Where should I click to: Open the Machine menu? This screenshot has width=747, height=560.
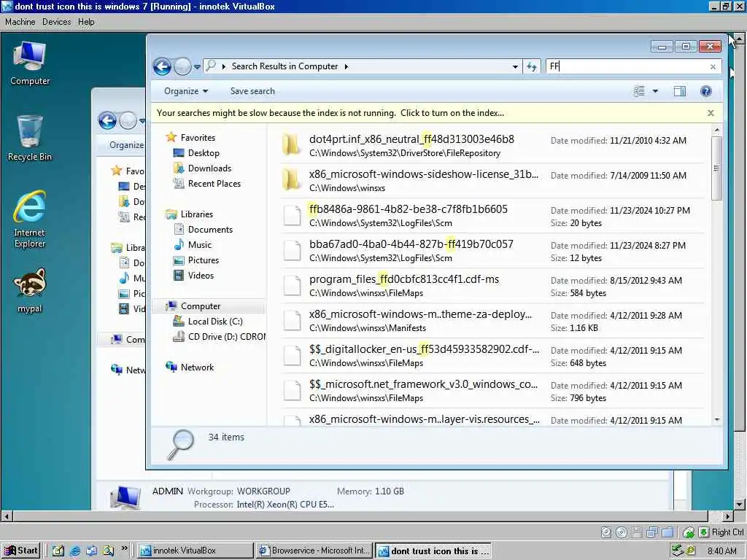(x=20, y=22)
